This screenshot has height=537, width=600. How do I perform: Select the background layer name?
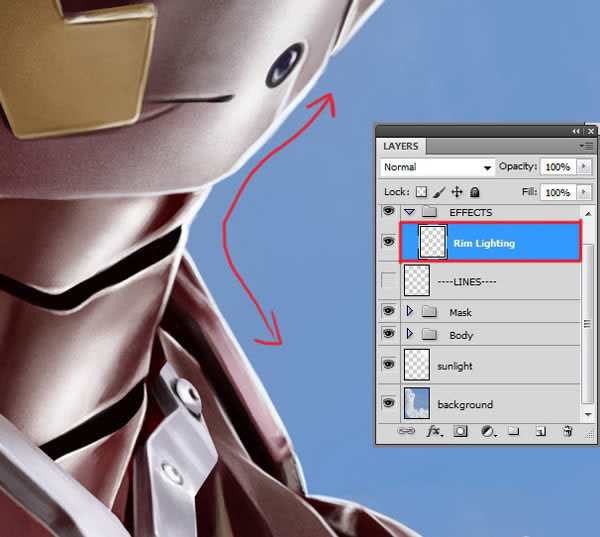(465, 405)
